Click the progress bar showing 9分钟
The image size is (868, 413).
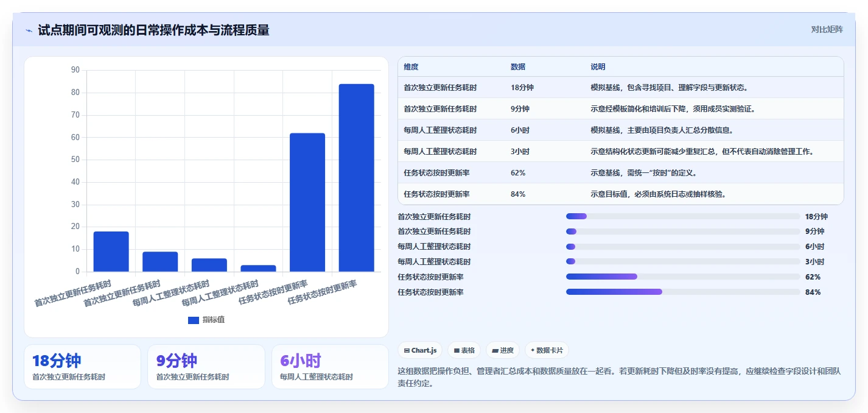[x=683, y=231]
